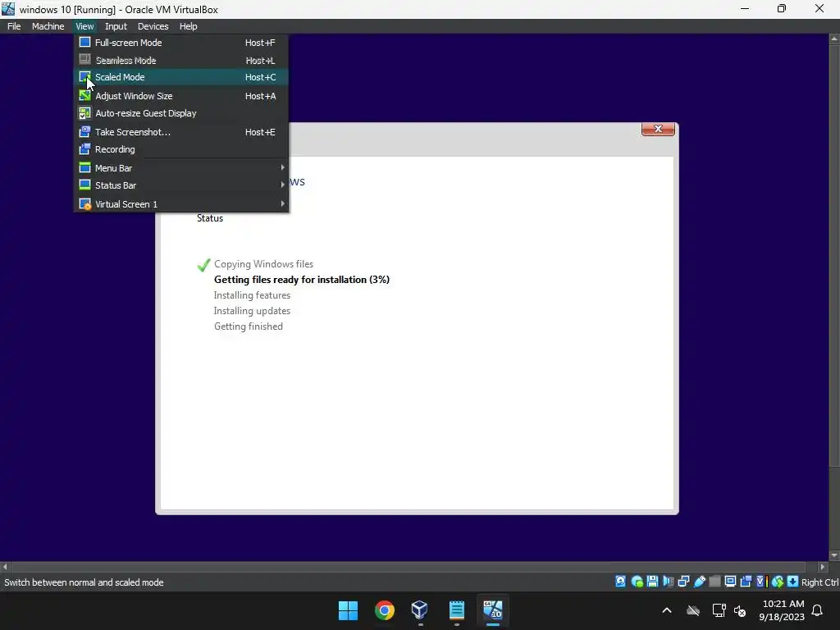Click the cloud sync tray icon
Screen dimensions: 840x630
[x=693, y=610]
